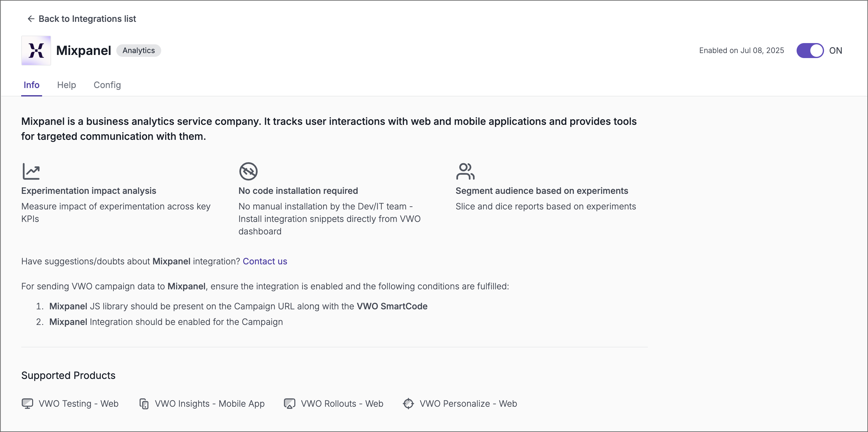The image size is (868, 432).
Task: Open the Info tab
Action: pyautogui.click(x=31, y=85)
